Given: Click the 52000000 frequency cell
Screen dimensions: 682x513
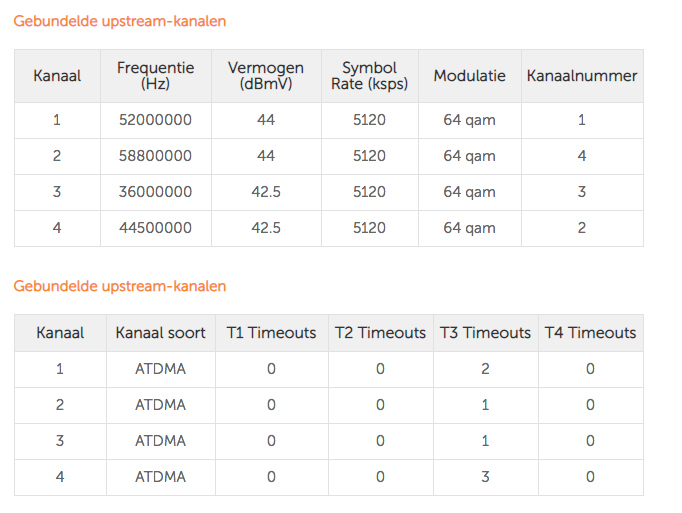Looking at the screenshot, I should (x=155, y=120).
